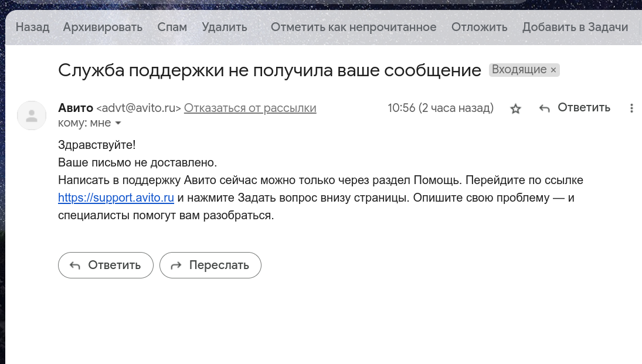Screen dimensions: 642x364
Task: Click the sender avatar icon
Action: click(32, 115)
